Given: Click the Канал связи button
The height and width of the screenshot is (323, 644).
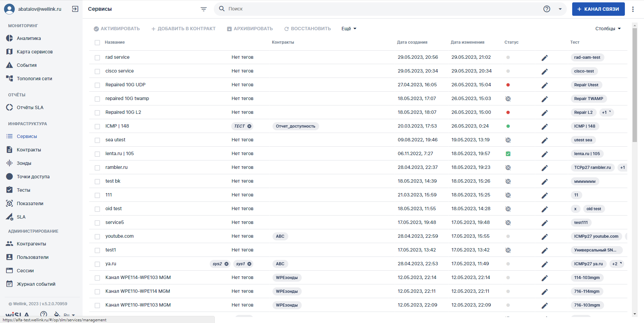Looking at the screenshot, I should point(598,9).
